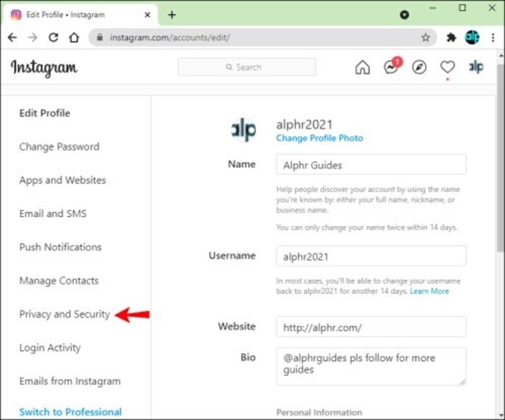Open Login Activity section
Viewport: 505px width, 420px height.
[50, 347]
